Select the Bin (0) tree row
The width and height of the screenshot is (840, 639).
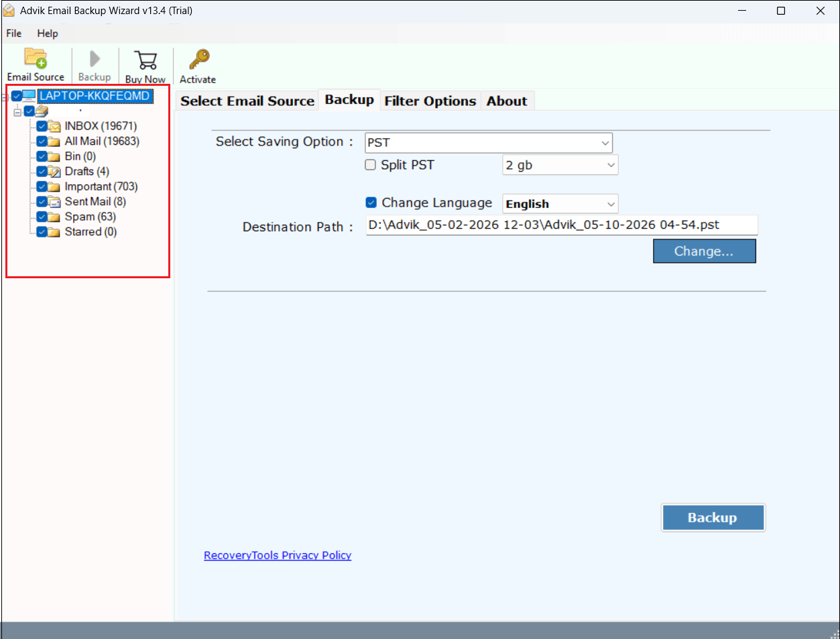coord(80,156)
